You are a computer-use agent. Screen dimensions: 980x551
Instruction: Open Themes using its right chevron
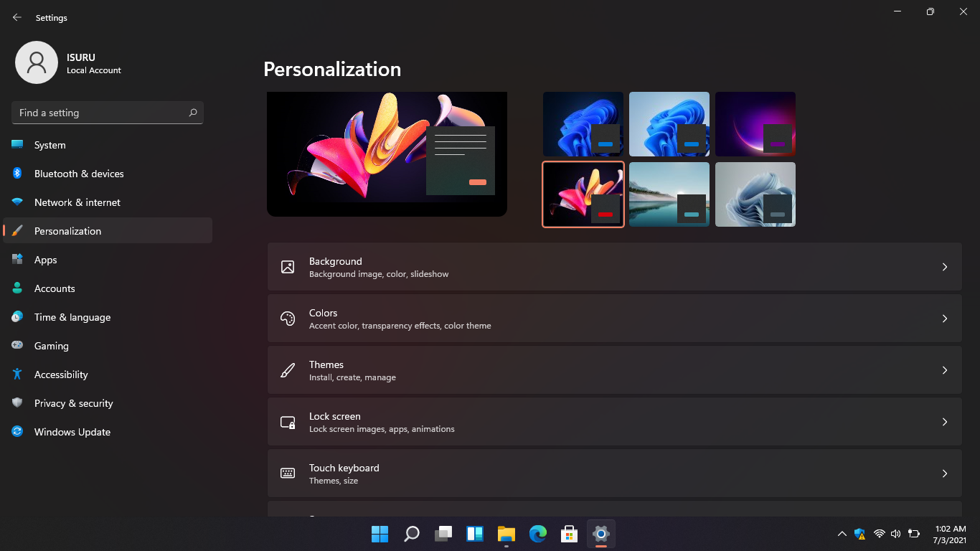(945, 370)
